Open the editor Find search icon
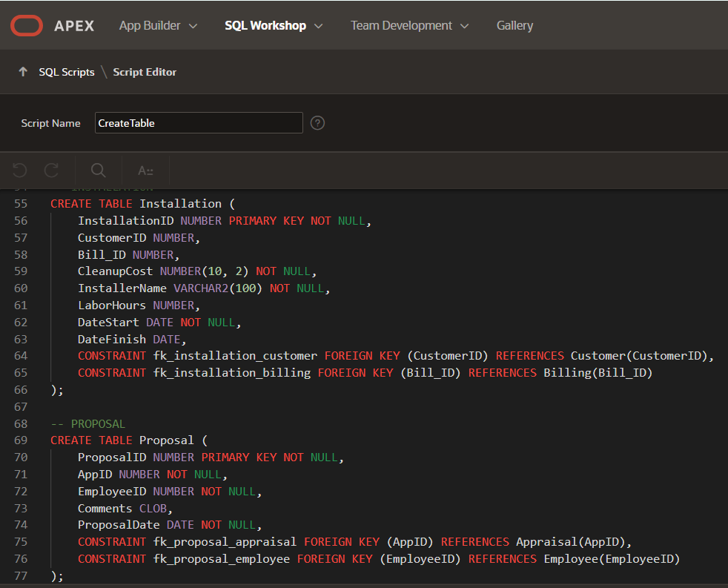The width and height of the screenshot is (728, 588). 98,171
